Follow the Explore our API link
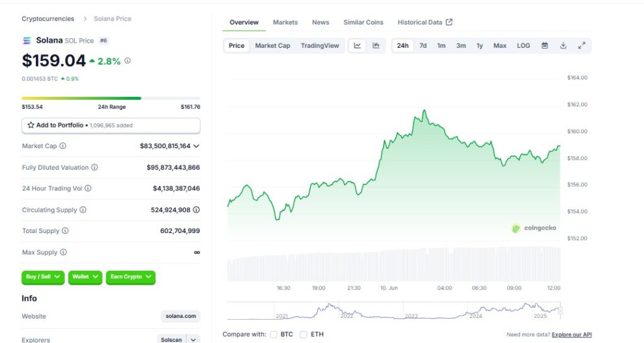Viewport: 644px width, 343px height. 571,335
